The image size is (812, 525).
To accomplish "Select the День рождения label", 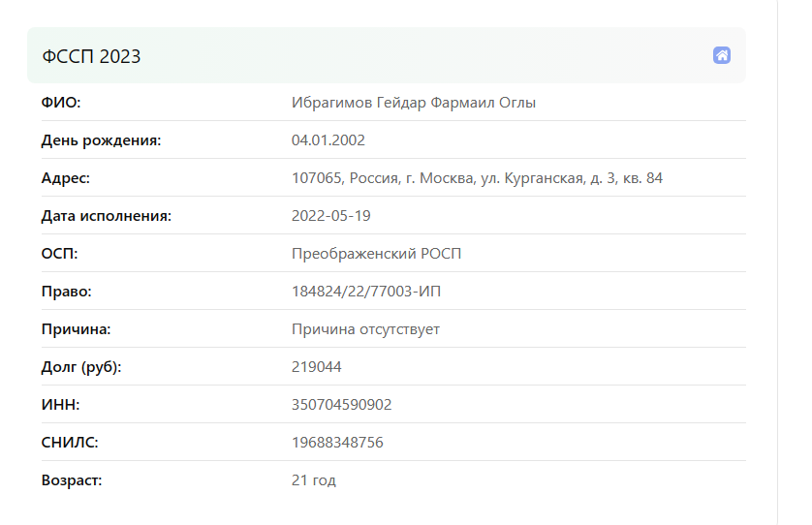I will [x=101, y=140].
